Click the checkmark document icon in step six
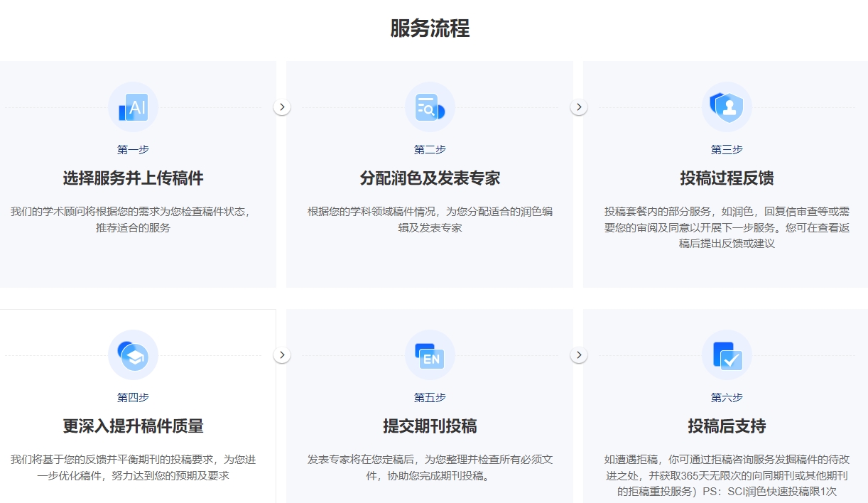The width and height of the screenshot is (868, 503). tap(727, 355)
